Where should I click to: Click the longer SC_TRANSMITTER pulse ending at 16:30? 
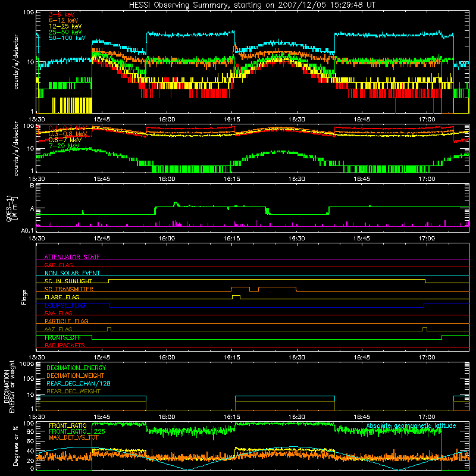click(277, 289)
